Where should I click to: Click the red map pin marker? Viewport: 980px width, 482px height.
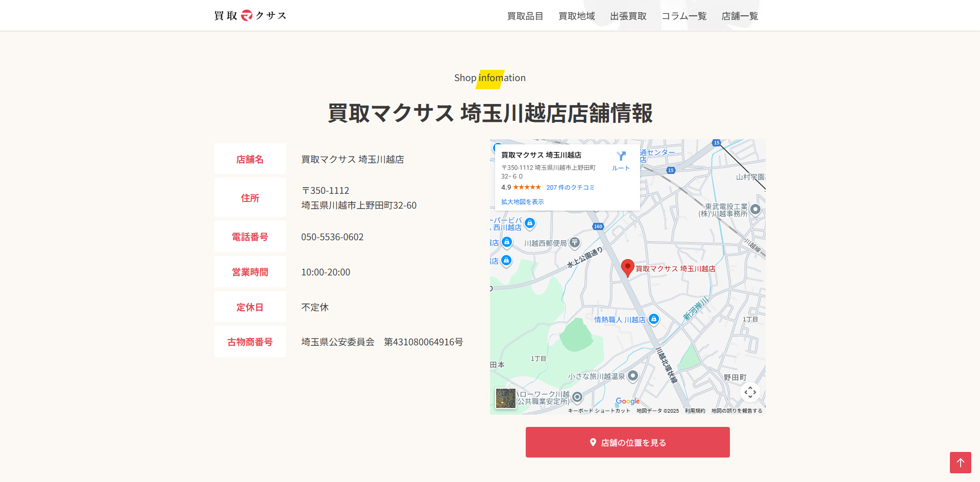[627, 267]
